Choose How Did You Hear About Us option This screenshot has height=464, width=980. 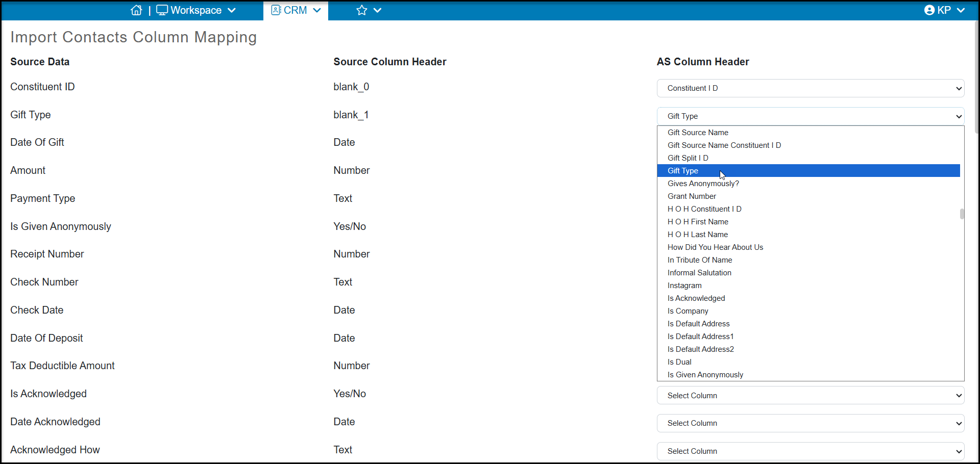point(808,247)
